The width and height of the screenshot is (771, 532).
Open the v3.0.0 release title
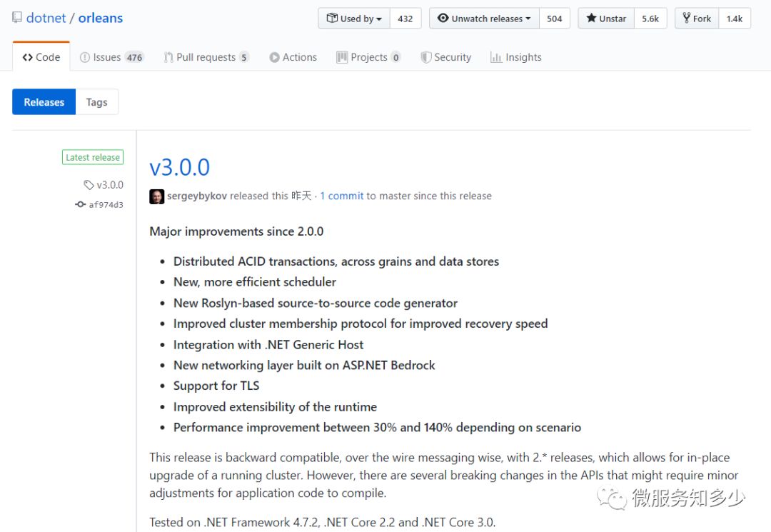point(179,167)
